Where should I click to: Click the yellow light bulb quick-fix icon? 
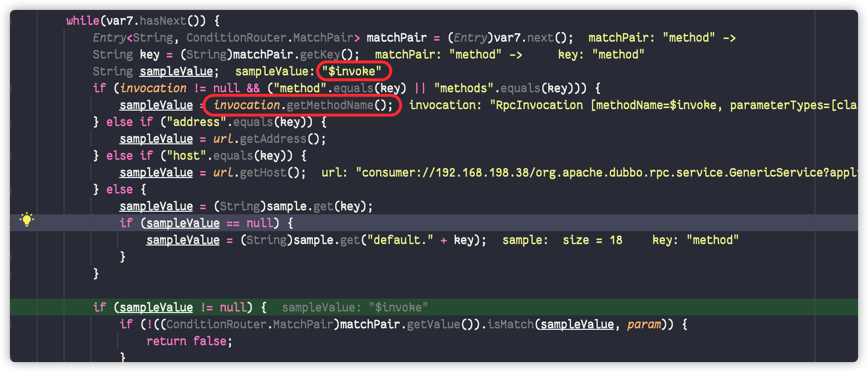(x=27, y=219)
